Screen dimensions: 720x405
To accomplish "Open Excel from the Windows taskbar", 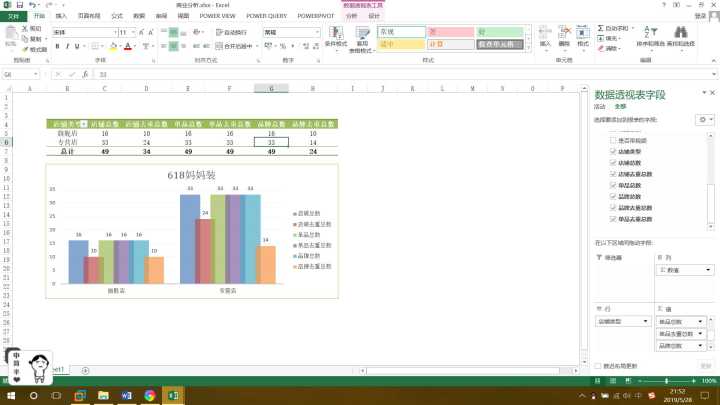I will coord(172,396).
